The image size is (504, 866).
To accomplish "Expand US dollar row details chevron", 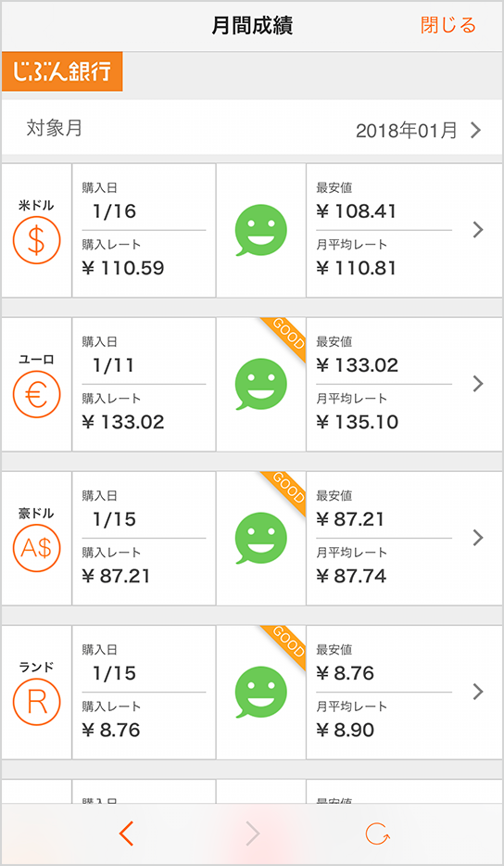I will (x=478, y=230).
